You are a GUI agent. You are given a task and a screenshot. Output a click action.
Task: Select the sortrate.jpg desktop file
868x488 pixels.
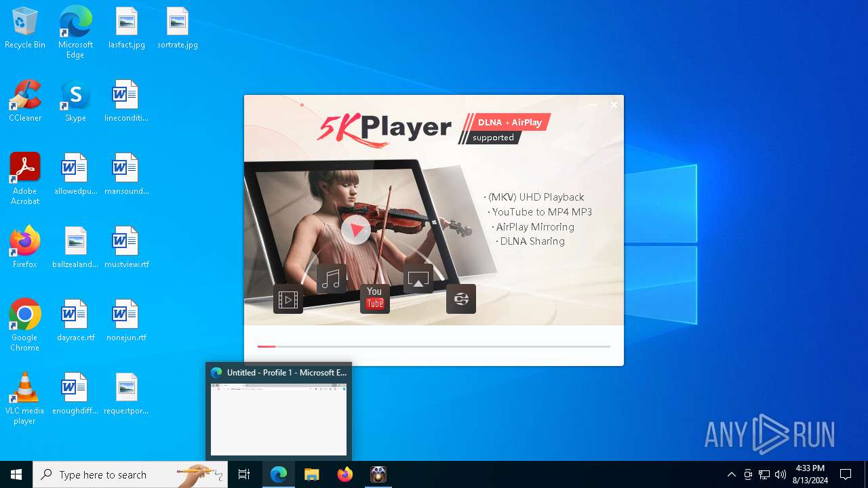pos(178,28)
